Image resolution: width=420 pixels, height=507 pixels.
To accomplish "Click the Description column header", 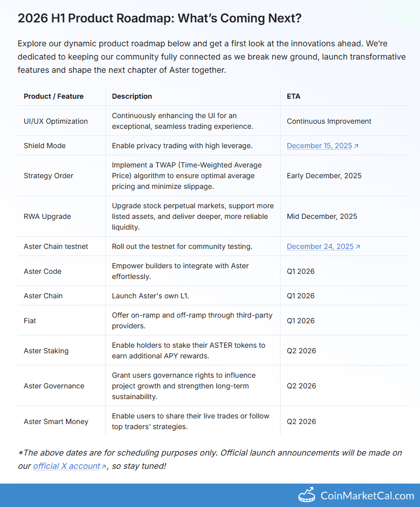I will point(132,96).
